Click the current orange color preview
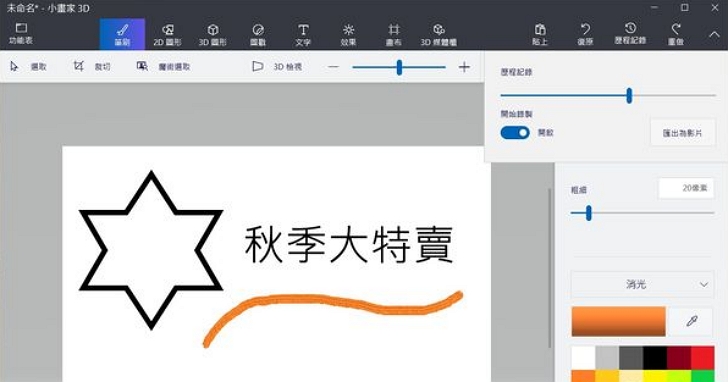728x382 pixels. (618, 321)
